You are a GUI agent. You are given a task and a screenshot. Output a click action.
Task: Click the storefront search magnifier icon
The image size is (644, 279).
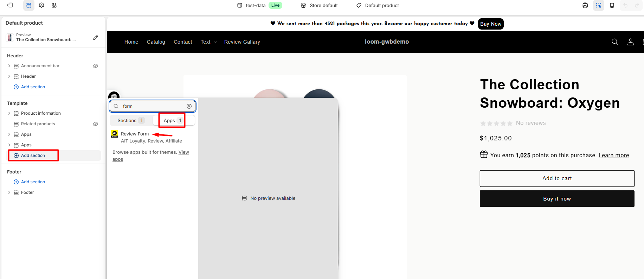tap(615, 42)
